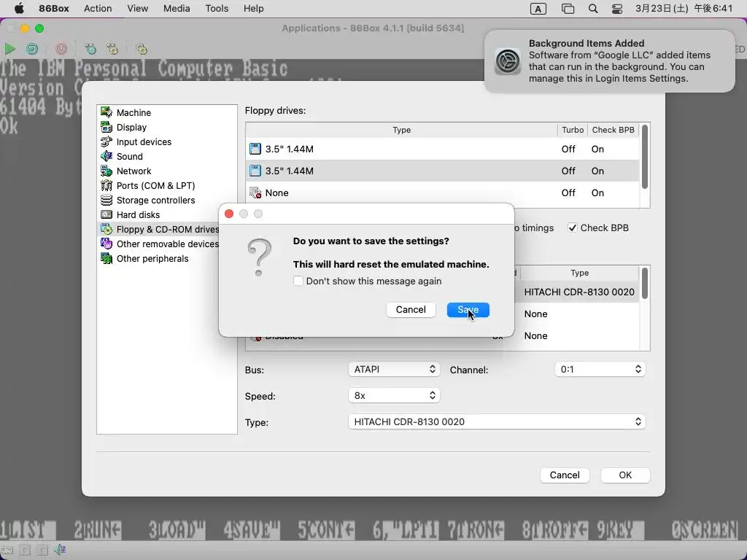Image resolution: width=747 pixels, height=560 pixels.
Task: Open Ports (COM & LPT) category
Action: click(x=167, y=186)
